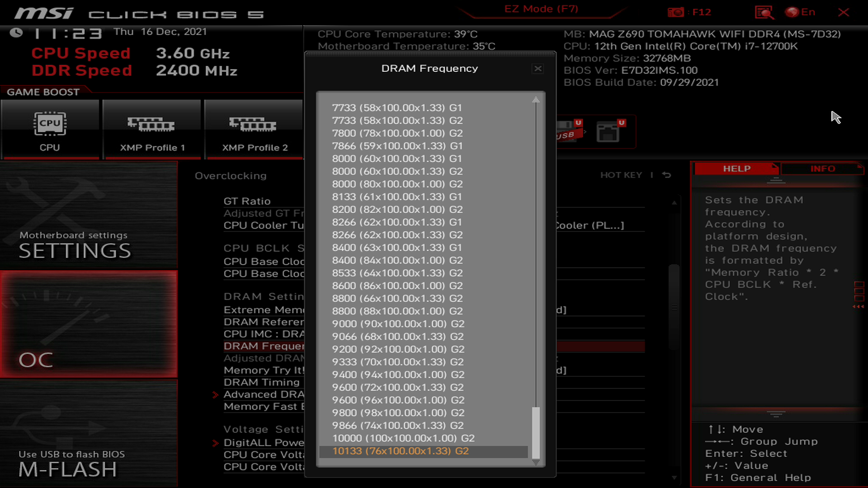
Task: Select 7733 (58x100.00x1.33) G1
Action: 397,108
